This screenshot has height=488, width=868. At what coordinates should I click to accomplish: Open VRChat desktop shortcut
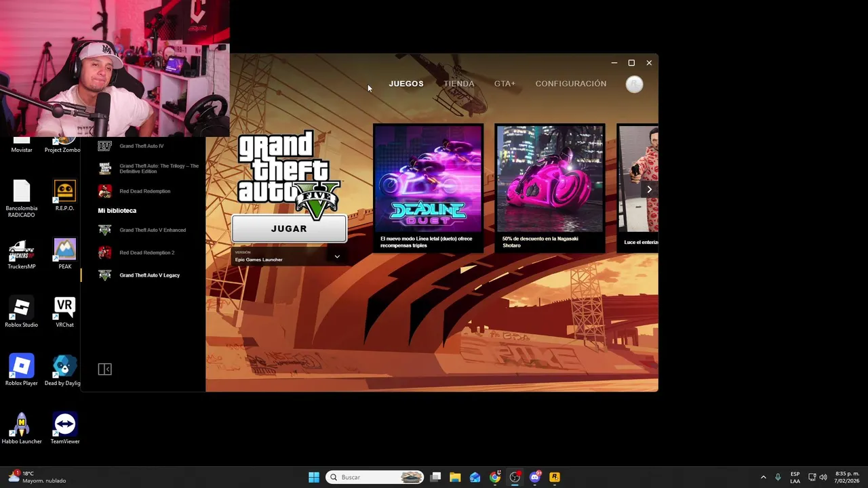tap(64, 313)
